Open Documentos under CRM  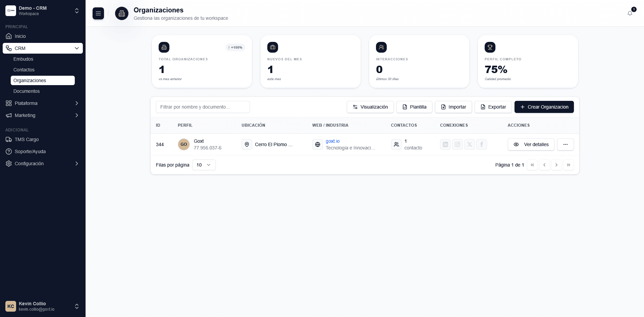43,91
